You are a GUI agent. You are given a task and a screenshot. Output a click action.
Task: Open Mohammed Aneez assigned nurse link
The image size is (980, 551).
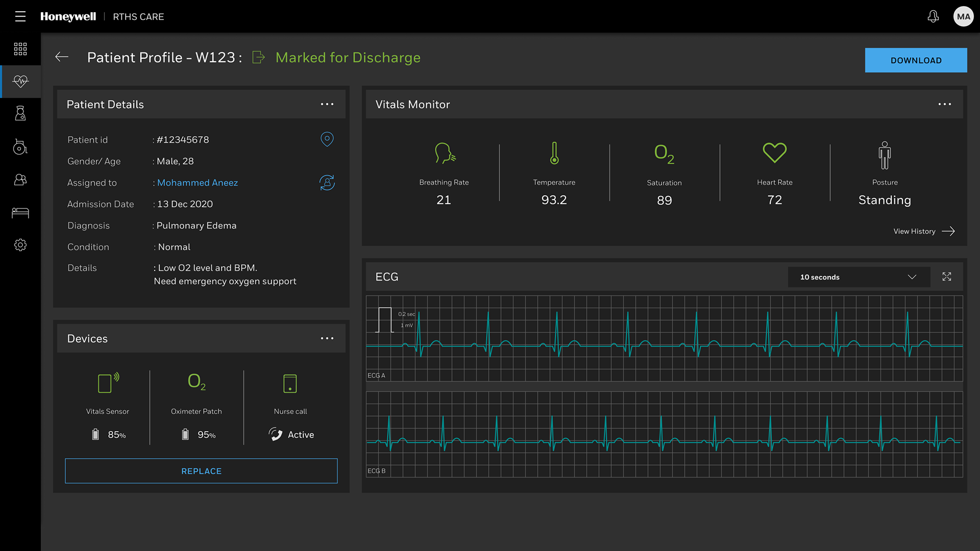[198, 183]
